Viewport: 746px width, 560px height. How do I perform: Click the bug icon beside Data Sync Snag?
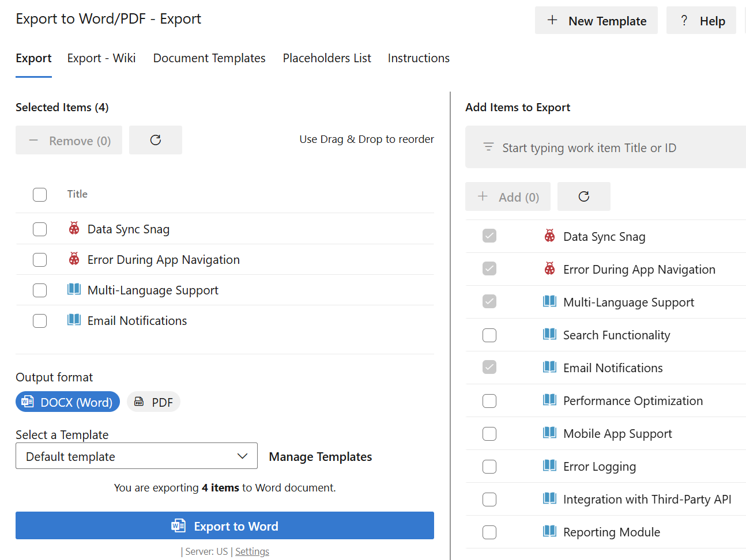(74, 229)
